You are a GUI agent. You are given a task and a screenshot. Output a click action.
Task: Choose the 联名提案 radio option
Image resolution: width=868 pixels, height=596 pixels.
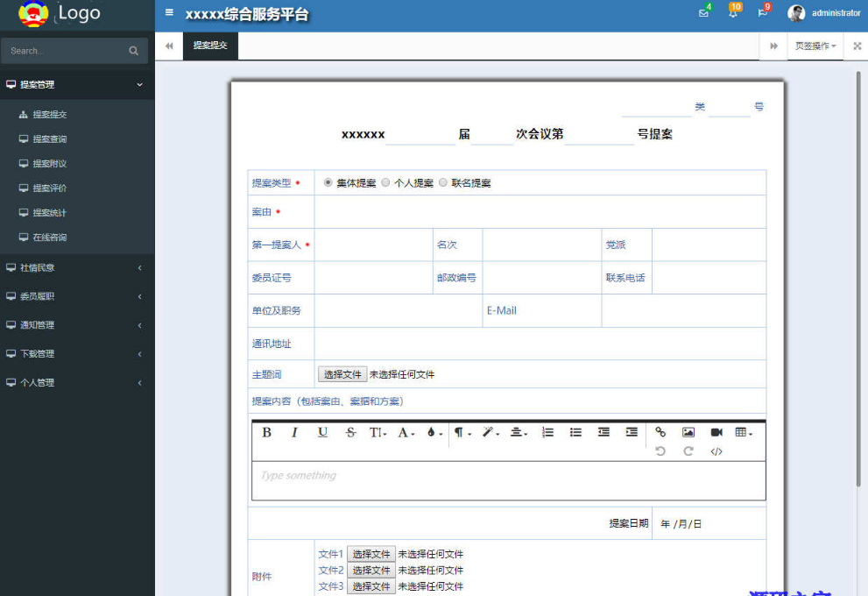(443, 182)
